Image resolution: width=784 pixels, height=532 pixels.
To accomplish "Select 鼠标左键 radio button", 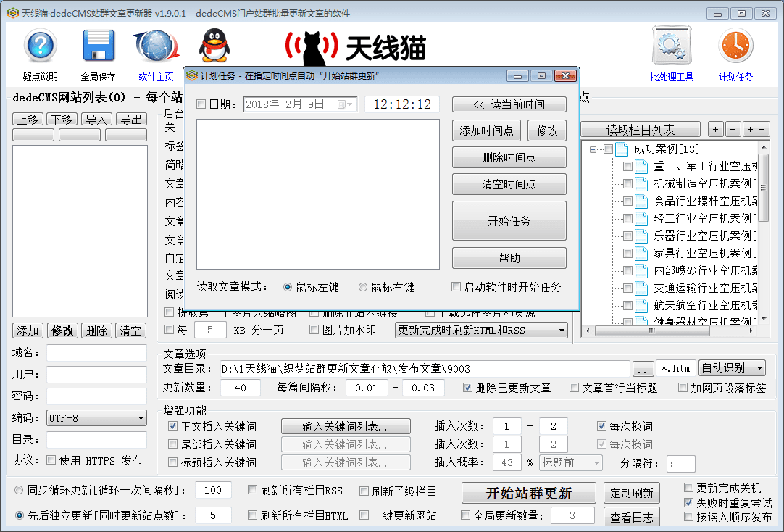I will tap(288, 287).
